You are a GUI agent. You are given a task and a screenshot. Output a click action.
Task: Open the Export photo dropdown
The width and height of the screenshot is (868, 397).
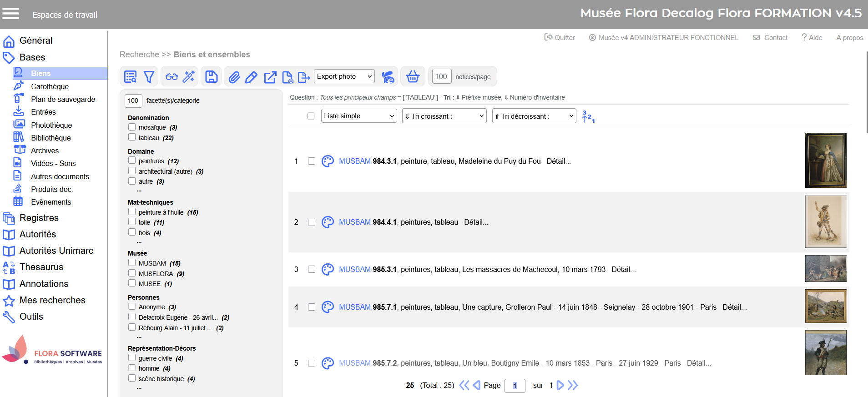pos(344,76)
